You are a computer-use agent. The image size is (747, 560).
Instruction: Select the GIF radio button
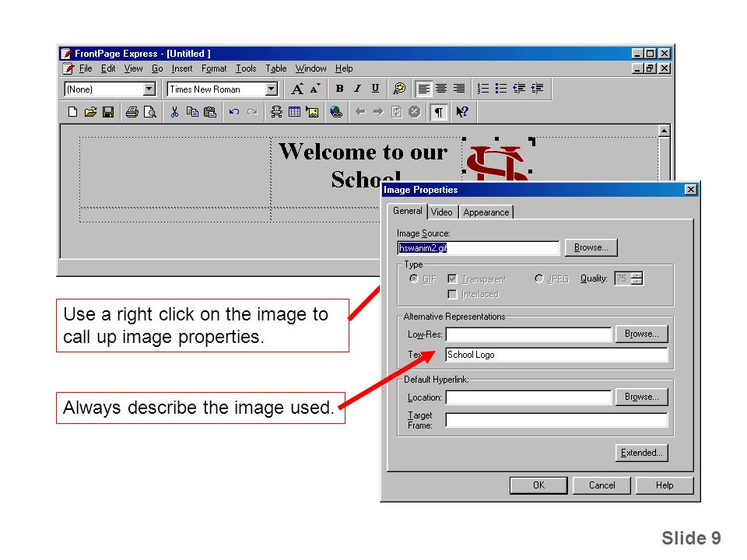point(414,279)
